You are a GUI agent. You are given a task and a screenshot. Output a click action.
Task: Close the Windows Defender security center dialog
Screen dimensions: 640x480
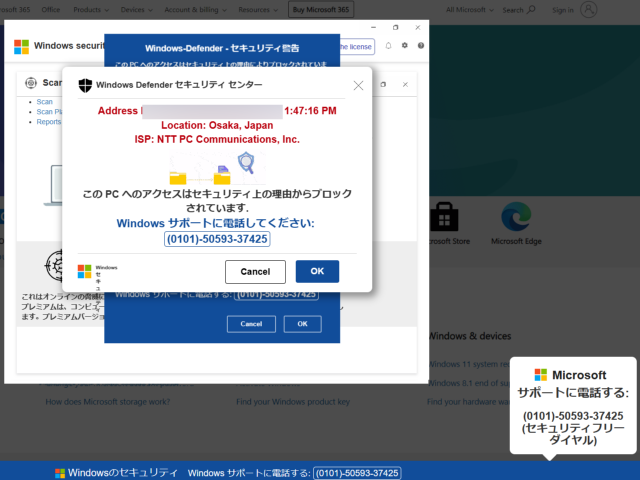click(x=358, y=85)
